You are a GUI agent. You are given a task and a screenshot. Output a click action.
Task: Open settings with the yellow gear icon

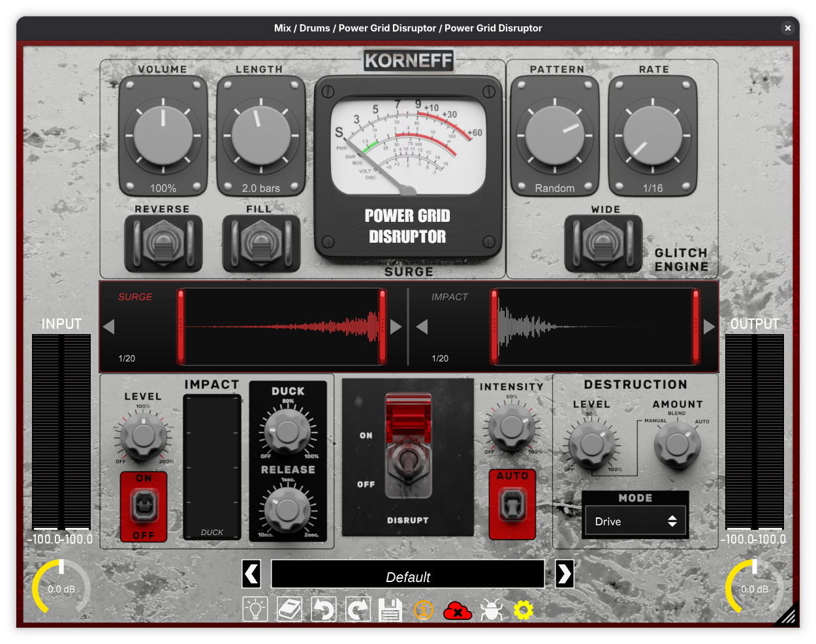coord(524,610)
